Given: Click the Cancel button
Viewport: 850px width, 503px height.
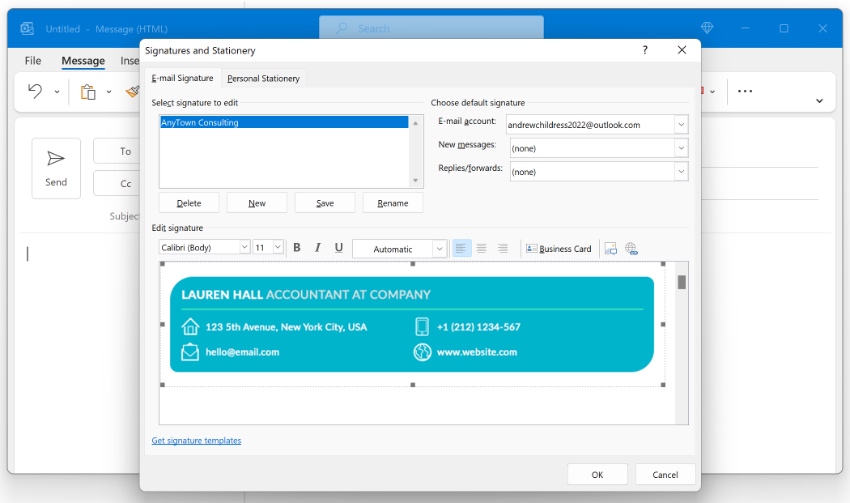Looking at the screenshot, I should click(x=665, y=475).
